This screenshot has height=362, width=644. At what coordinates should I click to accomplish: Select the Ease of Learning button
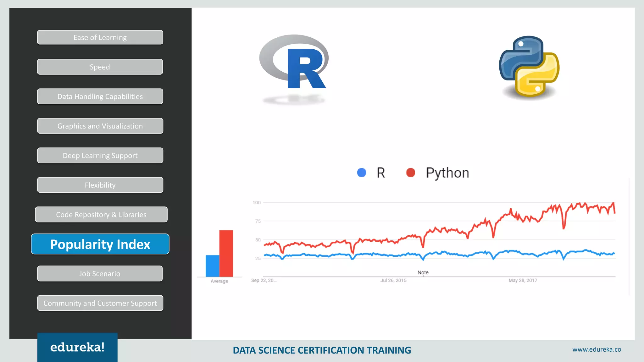click(x=100, y=37)
